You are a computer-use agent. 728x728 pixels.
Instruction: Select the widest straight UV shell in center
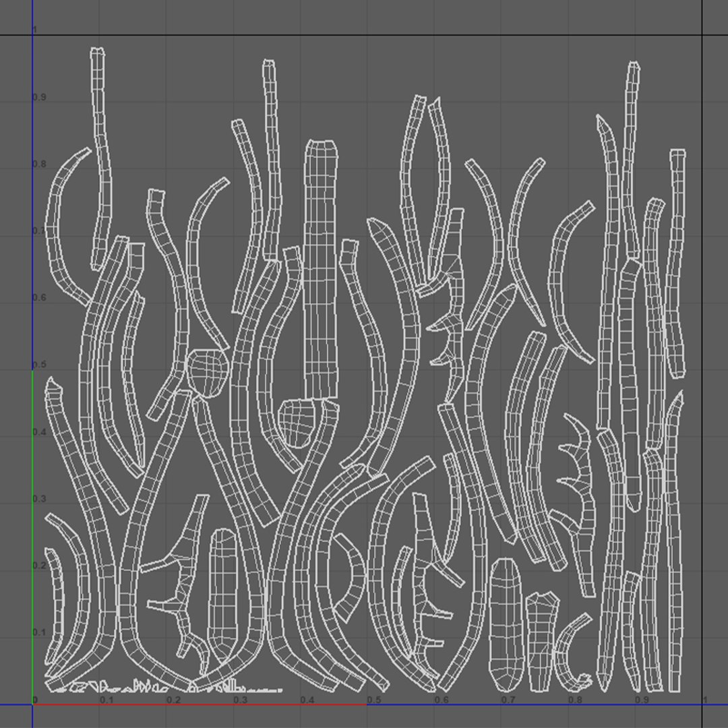coord(321,269)
